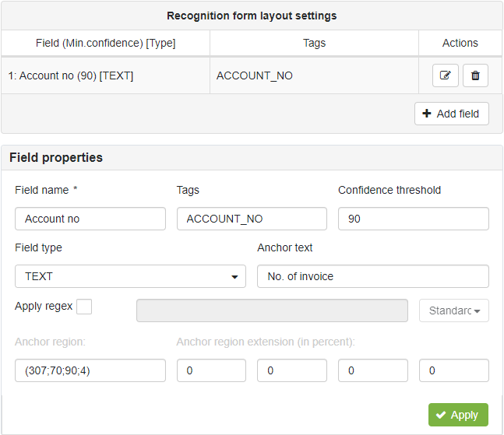Delete Account no field with trash icon

pos(475,75)
